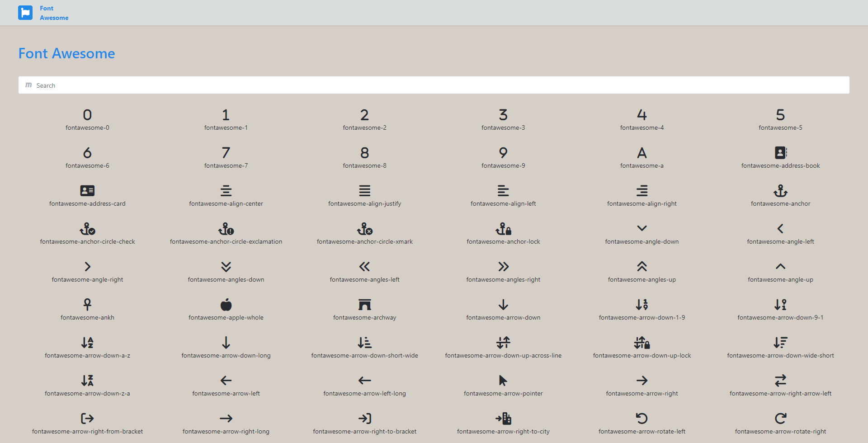
Task: Select the address-card icon
Action: [x=87, y=191]
